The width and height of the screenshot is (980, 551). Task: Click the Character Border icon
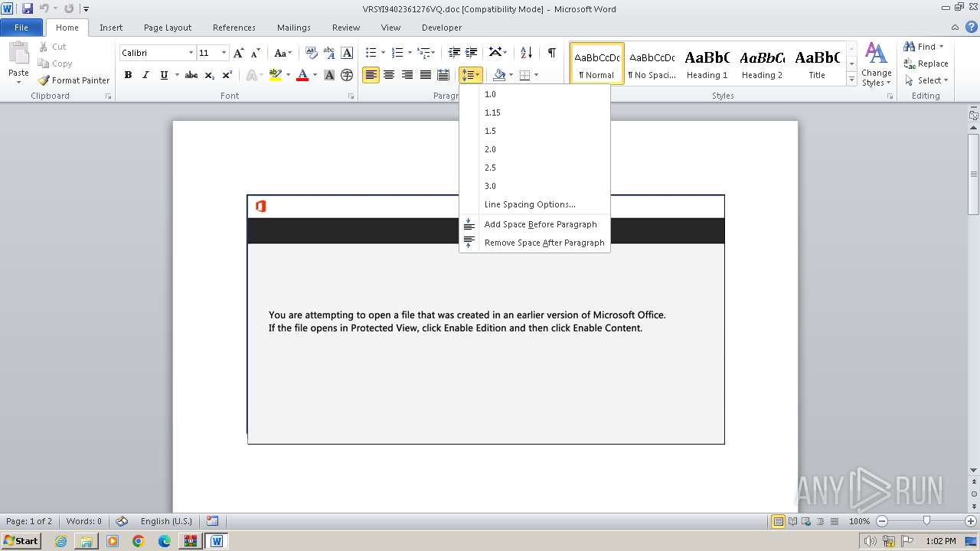pyautogui.click(x=347, y=53)
